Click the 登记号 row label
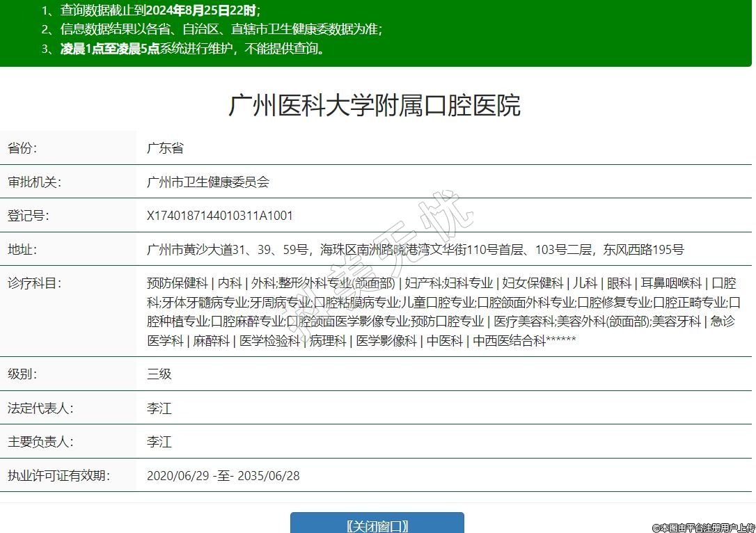Image resolution: width=756 pixels, height=533 pixels. coord(28,216)
